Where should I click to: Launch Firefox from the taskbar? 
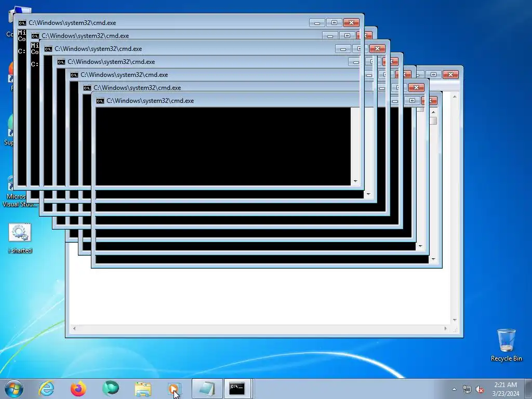[78, 389]
